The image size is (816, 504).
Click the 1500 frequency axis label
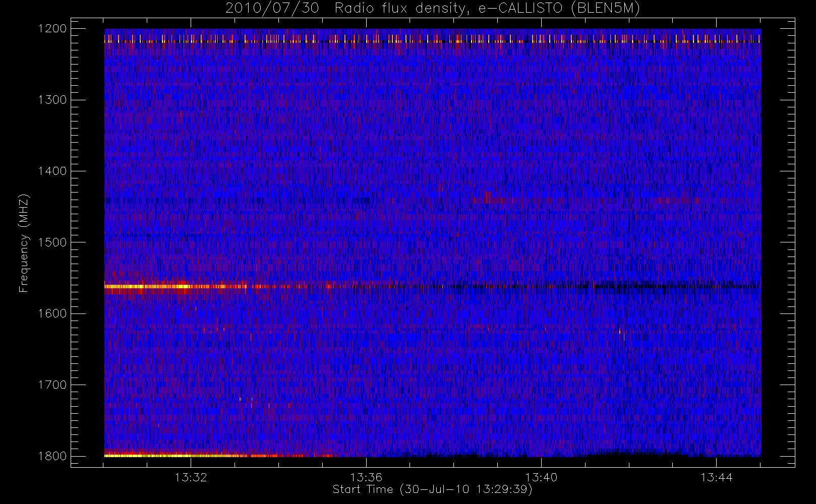point(52,242)
